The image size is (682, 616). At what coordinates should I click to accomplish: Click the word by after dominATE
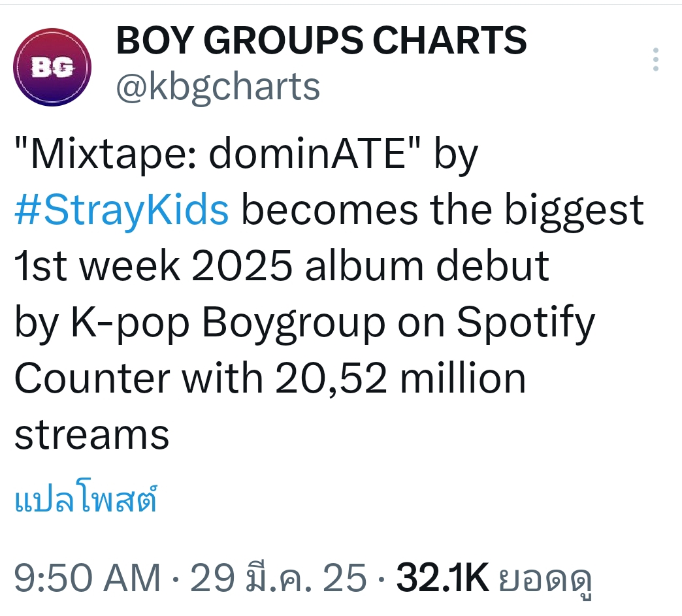pyautogui.click(x=456, y=155)
